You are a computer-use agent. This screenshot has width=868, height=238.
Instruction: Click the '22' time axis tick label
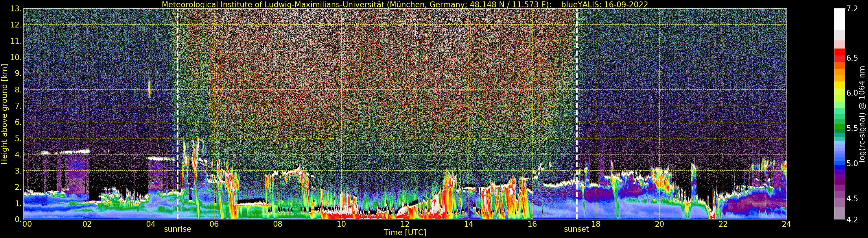click(723, 224)
